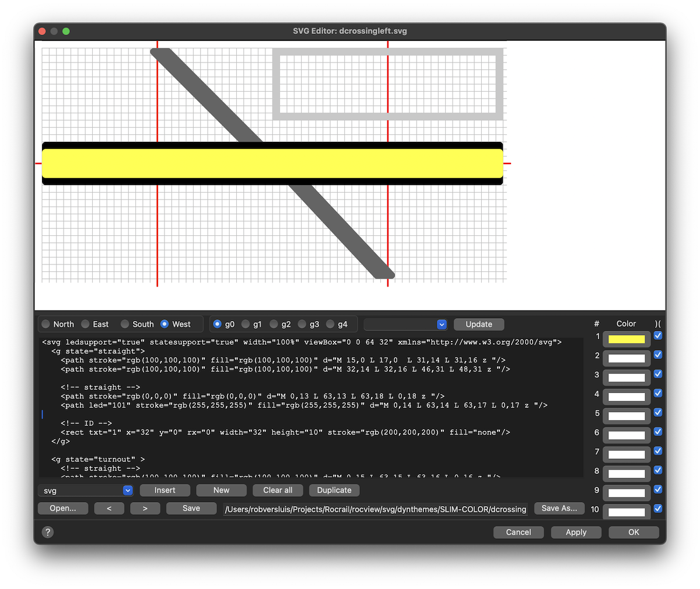Click the Duplicate button
The image size is (700, 589).
tap(334, 490)
